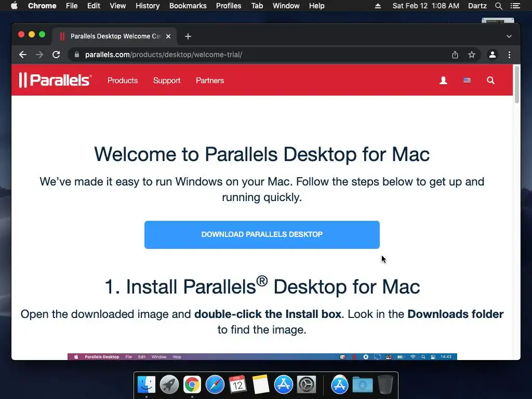
Task: Click the date and time in menu bar
Action: pos(426,6)
